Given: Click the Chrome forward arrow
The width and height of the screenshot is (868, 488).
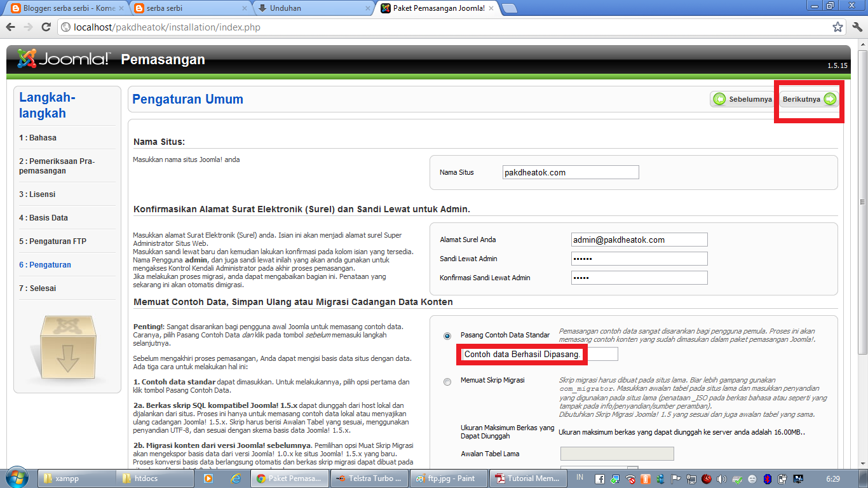Looking at the screenshot, I should (x=28, y=27).
